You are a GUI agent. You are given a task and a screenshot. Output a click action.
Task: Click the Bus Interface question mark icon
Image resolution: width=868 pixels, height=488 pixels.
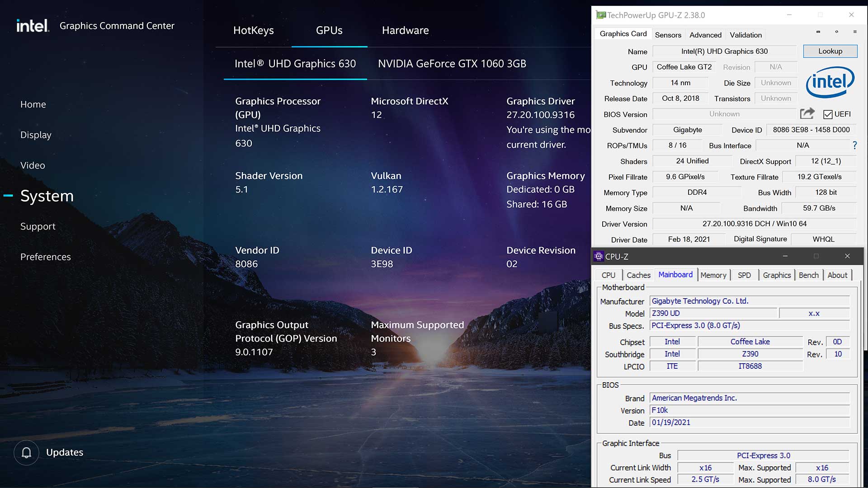click(854, 145)
